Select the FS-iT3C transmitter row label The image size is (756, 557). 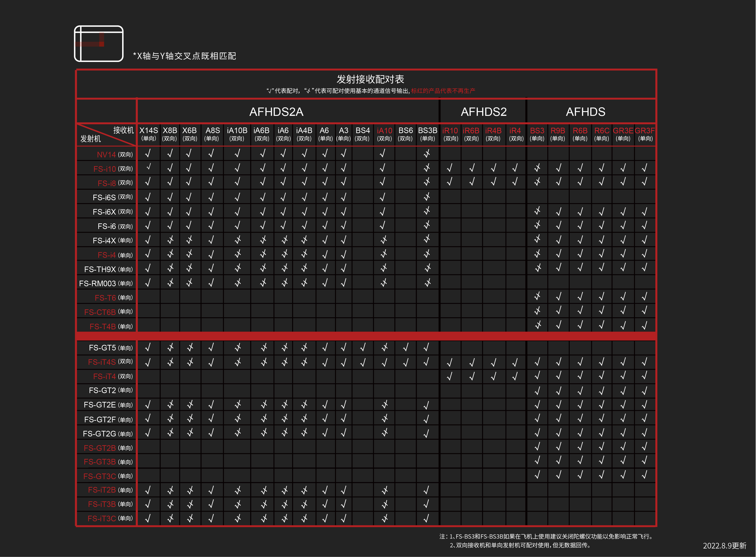point(110,518)
